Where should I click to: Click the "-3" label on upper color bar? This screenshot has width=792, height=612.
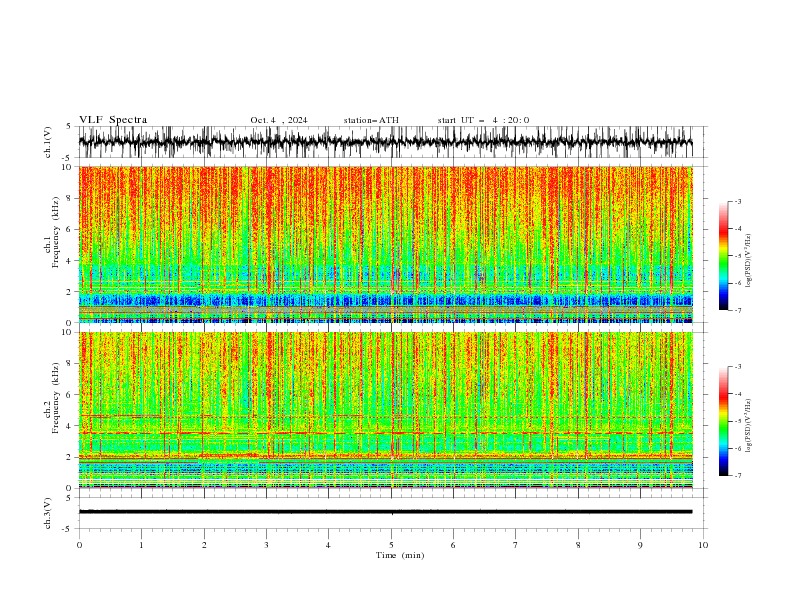pos(737,201)
